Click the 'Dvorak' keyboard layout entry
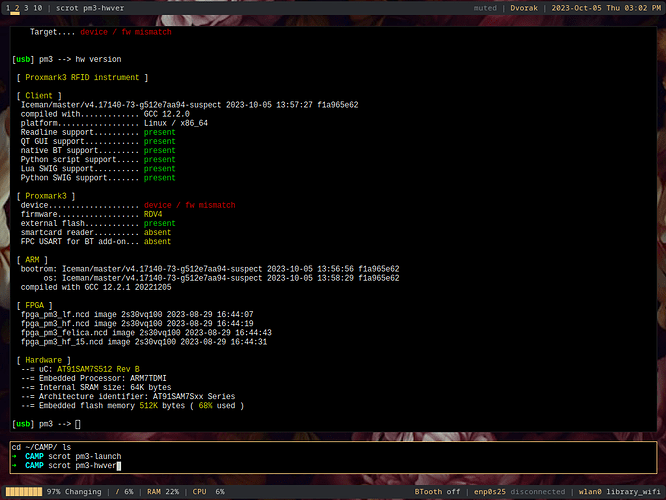 (x=524, y=8)
